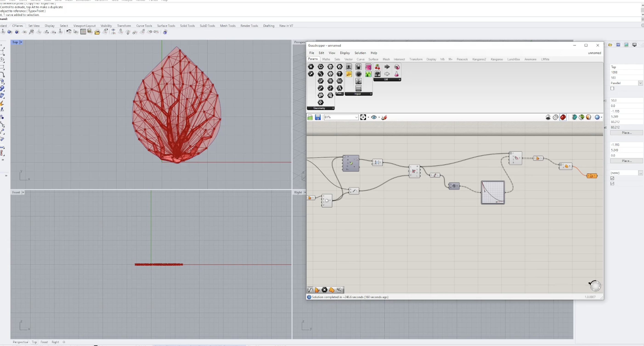
Task: Click the sketch pen icon on canvas toolbar
Action: point(384,117)
